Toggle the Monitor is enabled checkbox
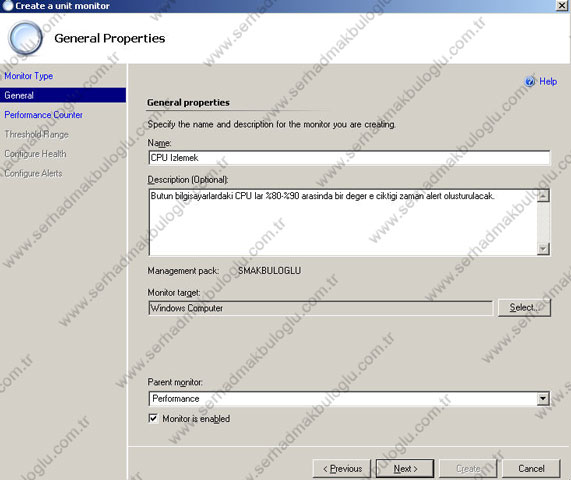This screenshot has width=571, height=480. (x=153, y=418)
